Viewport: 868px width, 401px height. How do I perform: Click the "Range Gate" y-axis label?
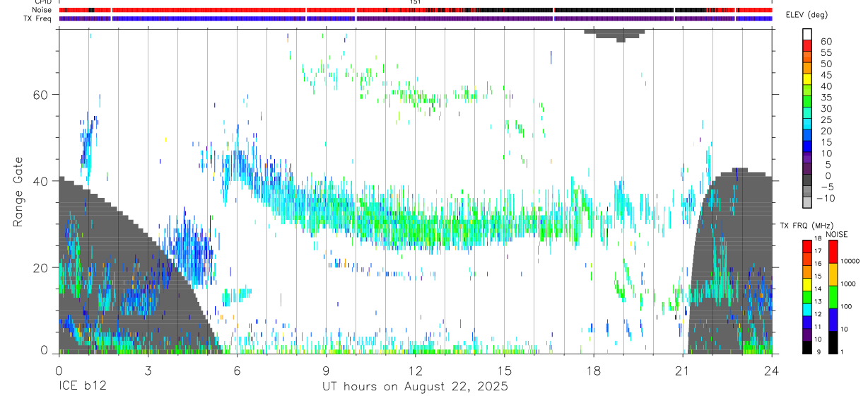pyautogui.click(x=18, y=192)
